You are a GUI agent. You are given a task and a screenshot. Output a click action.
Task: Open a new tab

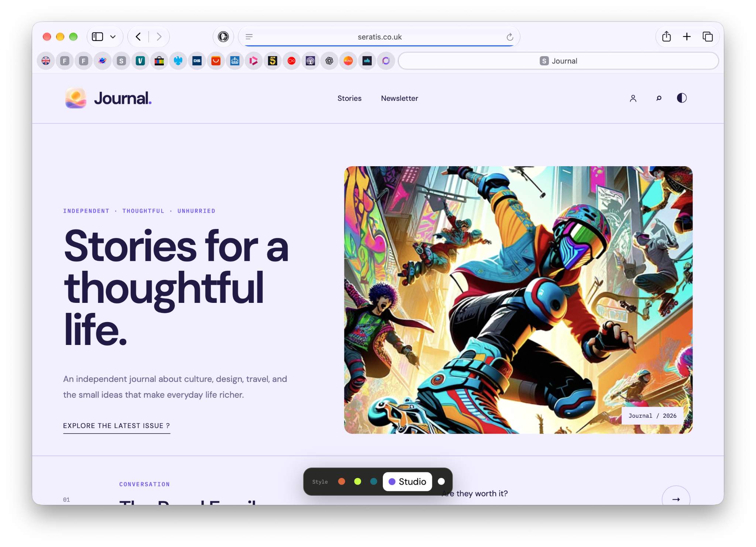(687, 37)
